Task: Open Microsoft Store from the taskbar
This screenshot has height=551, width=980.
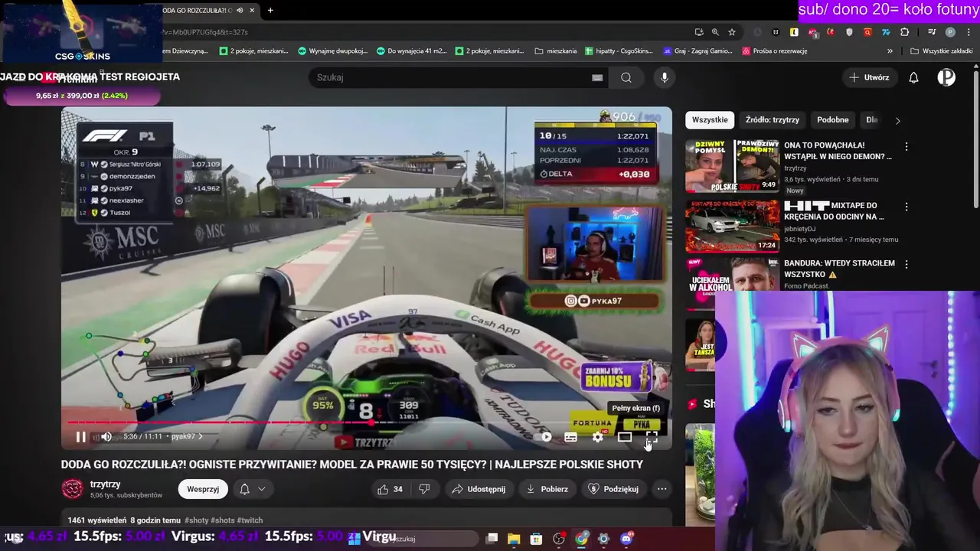Action: 536,539
